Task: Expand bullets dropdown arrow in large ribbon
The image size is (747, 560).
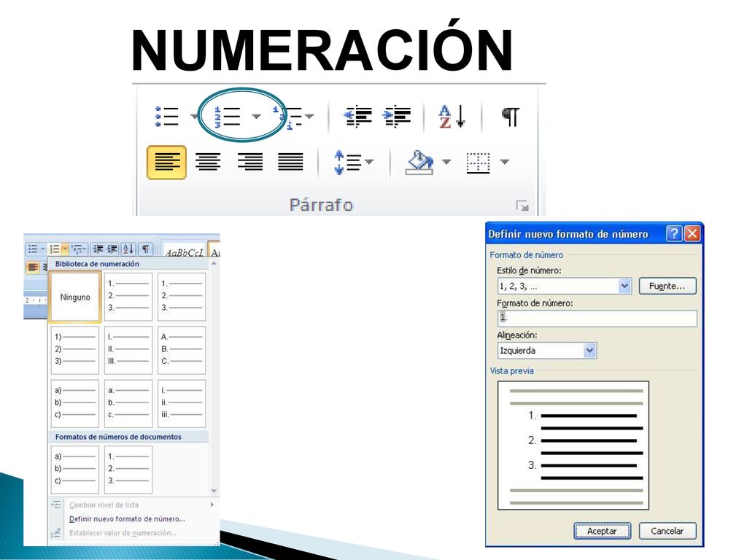Action: point(194,116)
